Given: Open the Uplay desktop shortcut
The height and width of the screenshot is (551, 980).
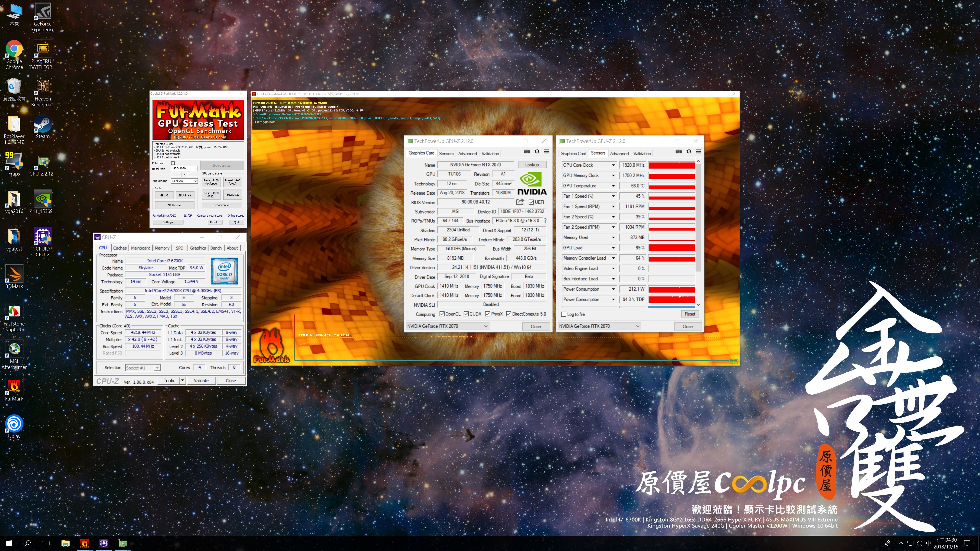Looking at the screenshot, I should (14, 427).
